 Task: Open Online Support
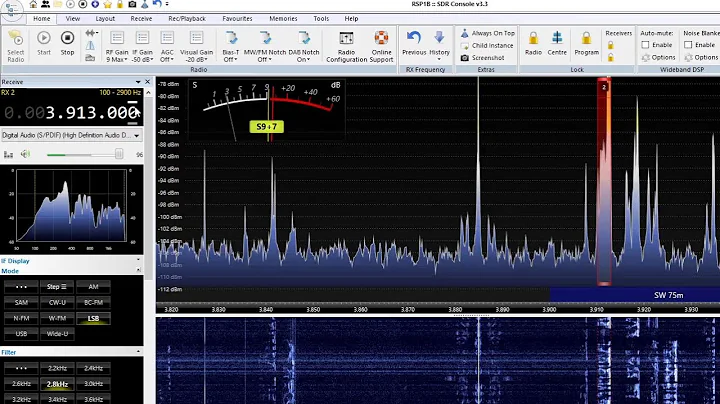tap(381, 46)
